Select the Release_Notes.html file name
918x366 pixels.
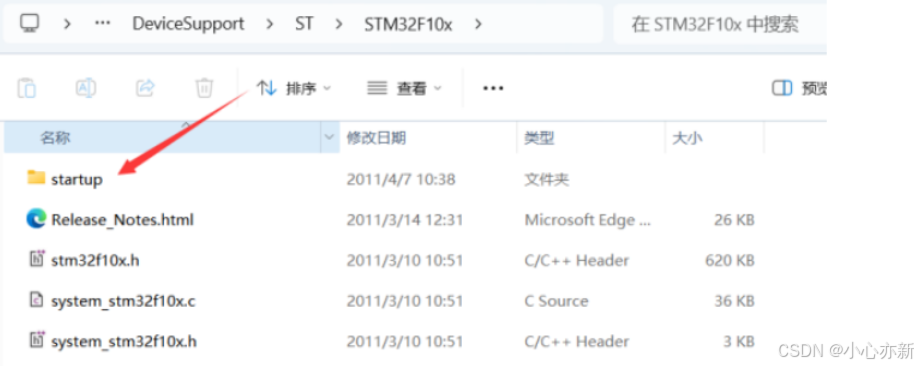point(122,220)
